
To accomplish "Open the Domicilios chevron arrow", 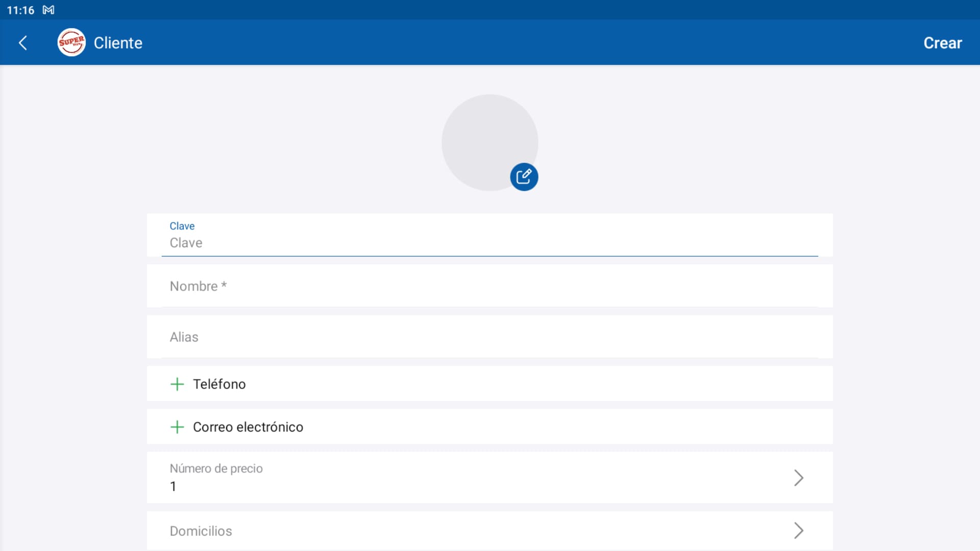I will tap(798, 531).
